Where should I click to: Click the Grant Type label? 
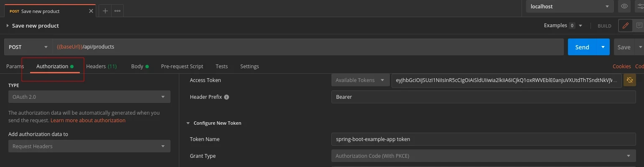click(203, 156)
